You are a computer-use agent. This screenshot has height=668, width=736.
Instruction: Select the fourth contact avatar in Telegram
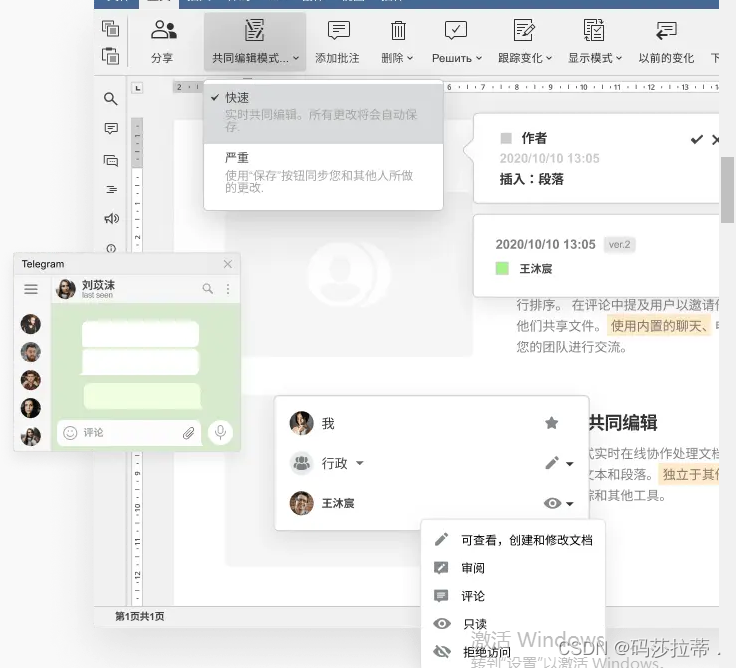(31, 408)
